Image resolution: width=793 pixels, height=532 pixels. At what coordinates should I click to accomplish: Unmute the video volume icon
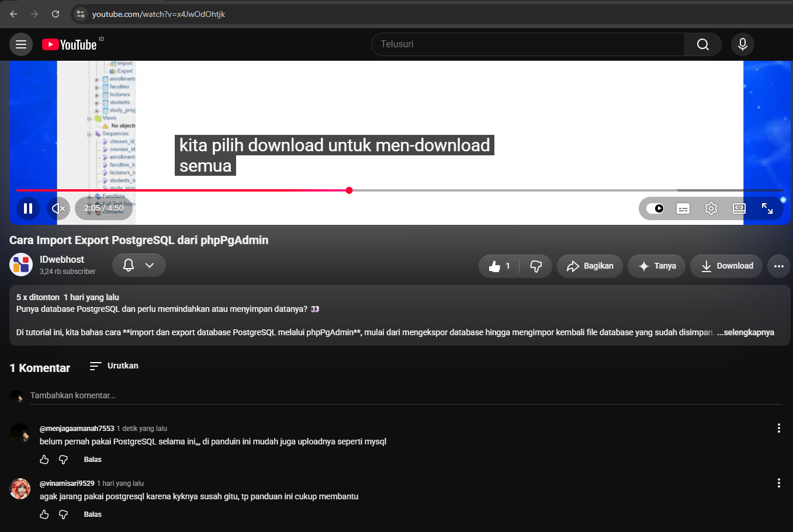(58, 208)
